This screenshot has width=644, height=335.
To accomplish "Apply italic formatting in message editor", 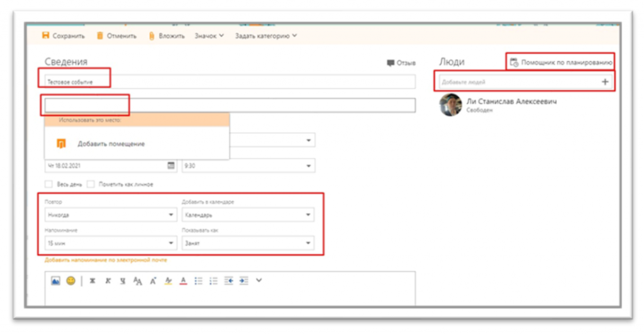I will [x=108, y=281].
